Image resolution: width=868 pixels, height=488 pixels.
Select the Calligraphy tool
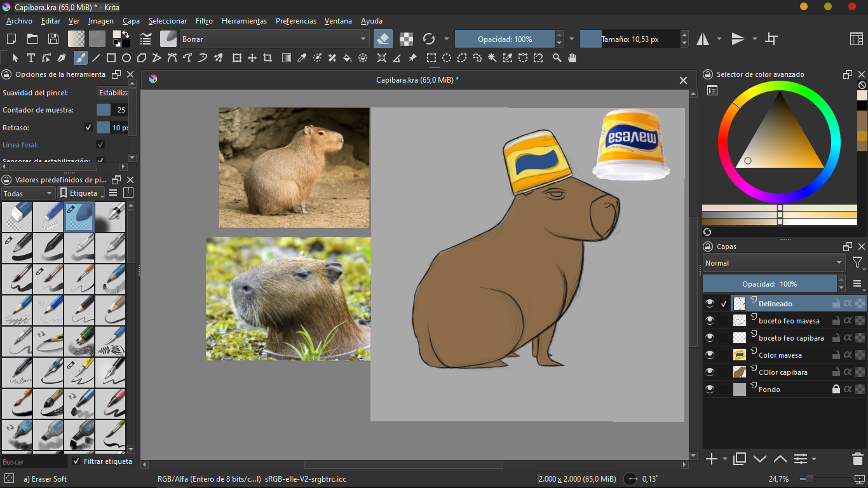pos(62,58)
